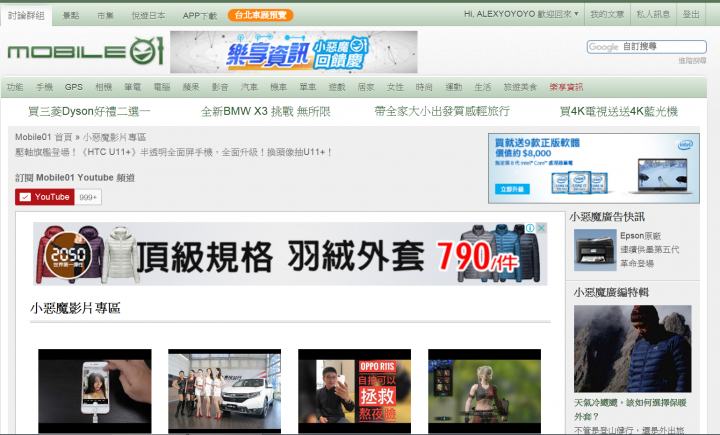
Task: Open the 汽車 menu
Action: point(249,87)
